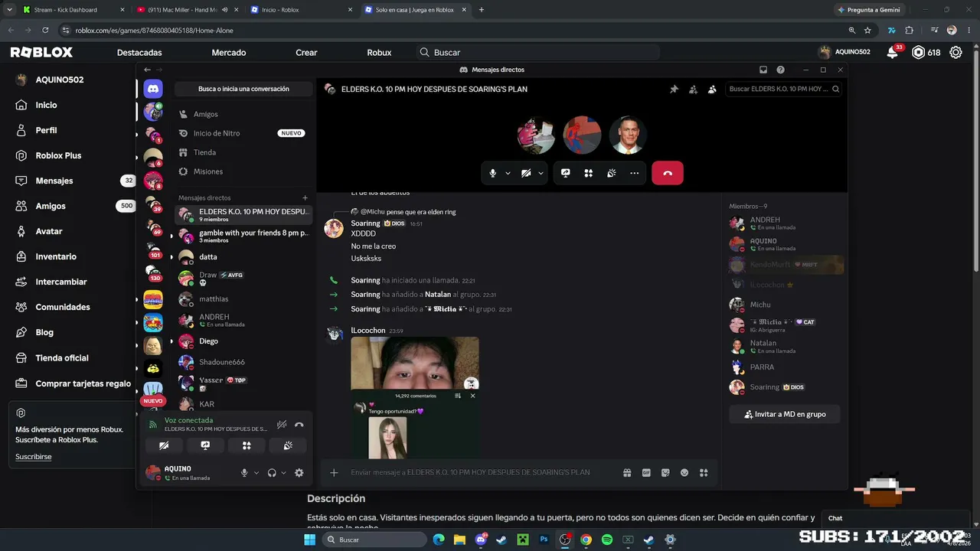Open a new browser tab
980x551 pixels.
(x=482, y=10)
